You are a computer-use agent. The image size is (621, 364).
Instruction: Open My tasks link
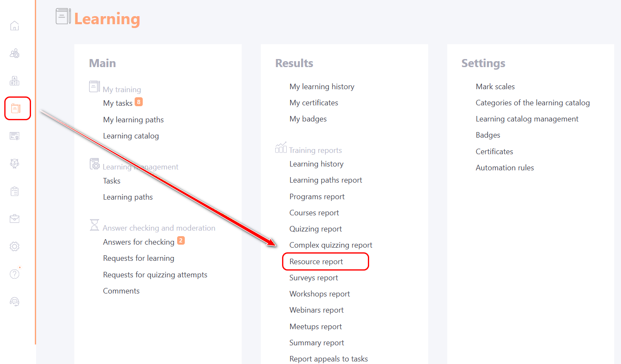pos(118,103)
